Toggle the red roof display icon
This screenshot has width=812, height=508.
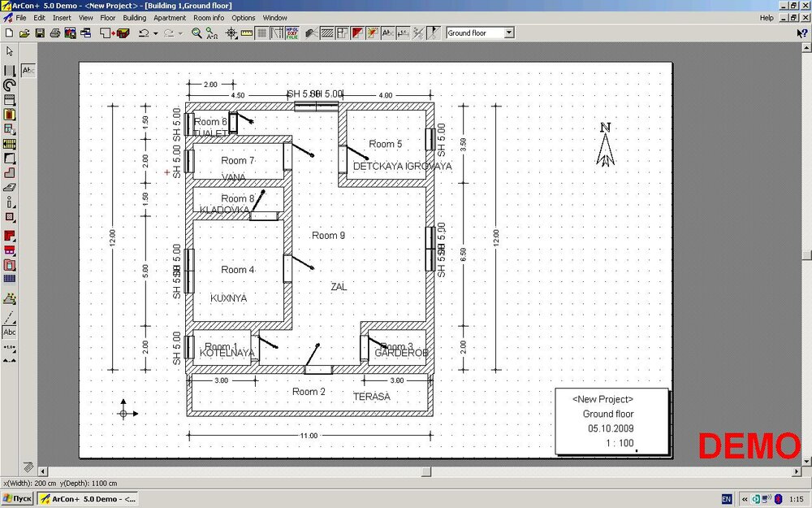pos(357,33)
